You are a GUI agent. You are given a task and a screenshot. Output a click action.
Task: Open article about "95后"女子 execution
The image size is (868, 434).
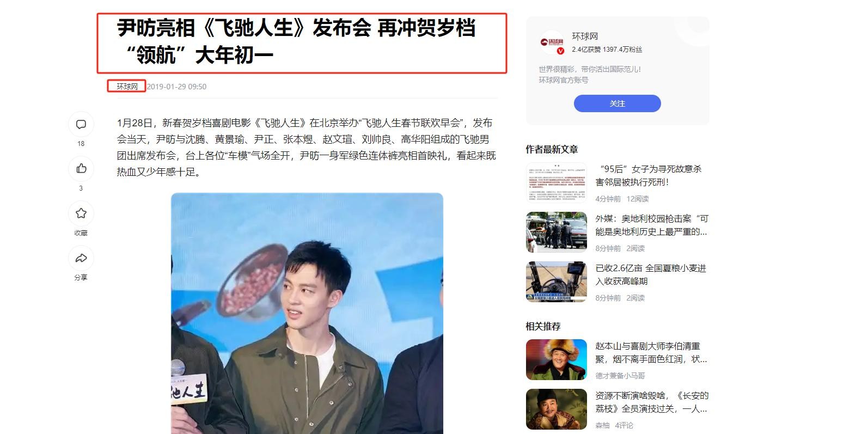(651, 175)
